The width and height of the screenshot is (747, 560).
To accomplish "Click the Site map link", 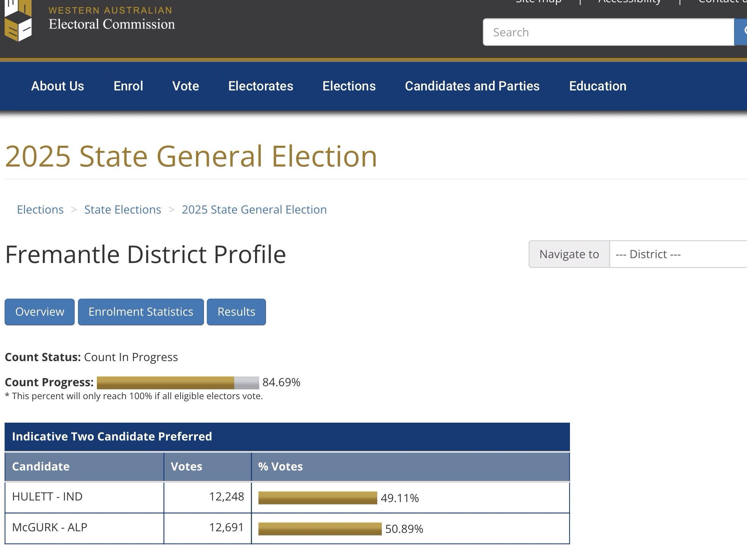I will coord(538,2).
